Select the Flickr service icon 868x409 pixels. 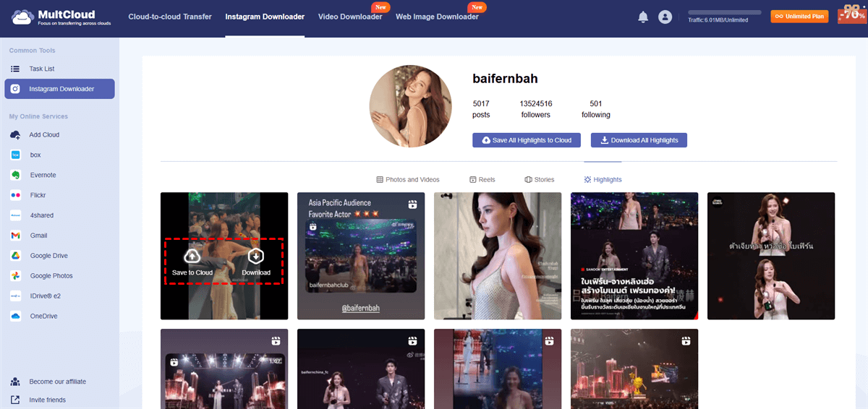tap(15, 195)
